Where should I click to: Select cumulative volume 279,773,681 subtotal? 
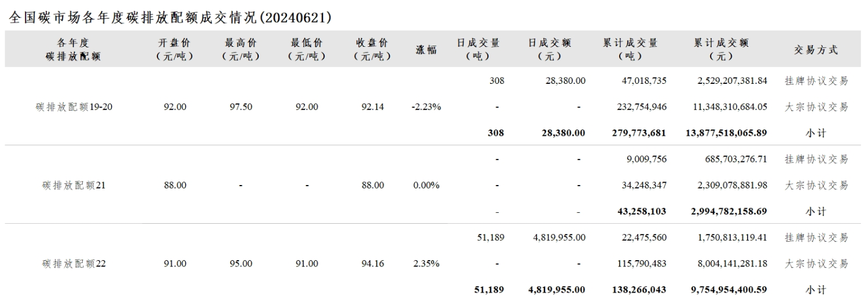click(639, 133)
